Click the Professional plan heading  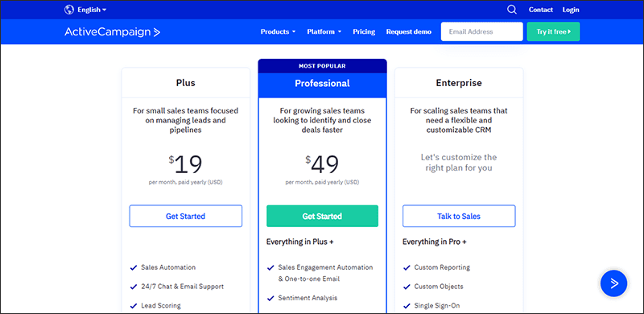click(323, 84)
